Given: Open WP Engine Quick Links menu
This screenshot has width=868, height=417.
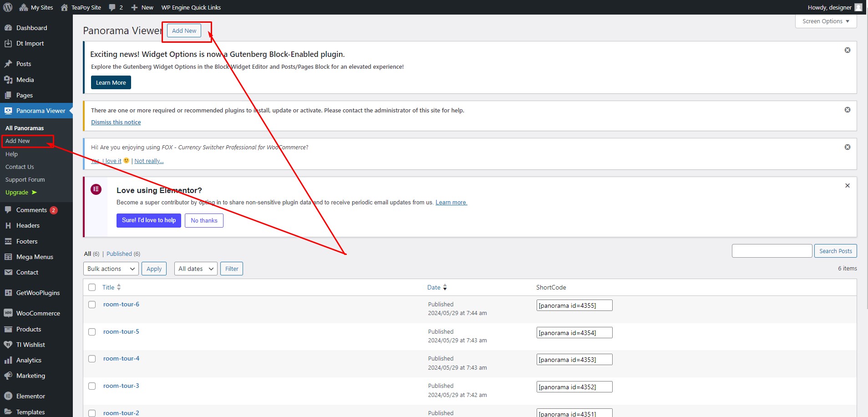Looking at the screenshot, I should tap(191, 7).
